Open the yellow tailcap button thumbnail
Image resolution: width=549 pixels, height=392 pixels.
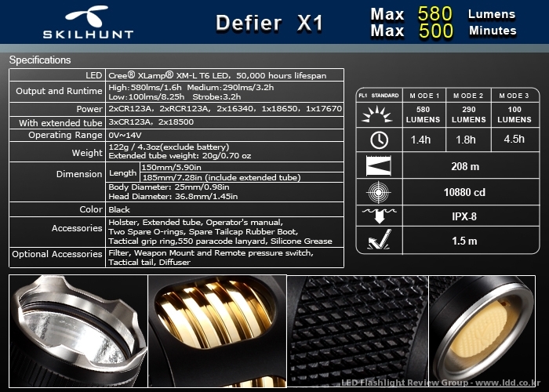point(482,331)
